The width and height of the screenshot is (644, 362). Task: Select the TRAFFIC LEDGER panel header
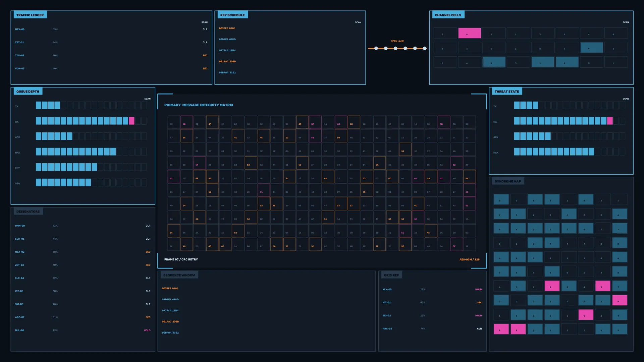coord(30,15)
